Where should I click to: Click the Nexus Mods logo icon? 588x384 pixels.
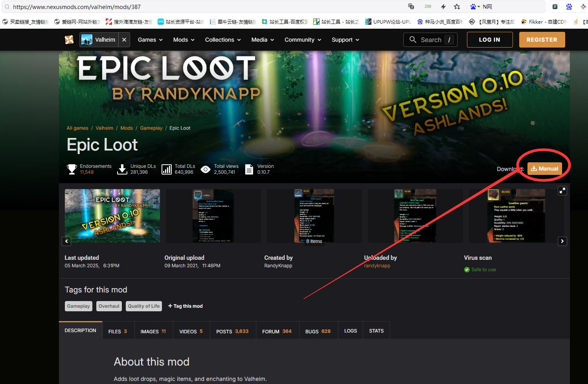(69, 40)
